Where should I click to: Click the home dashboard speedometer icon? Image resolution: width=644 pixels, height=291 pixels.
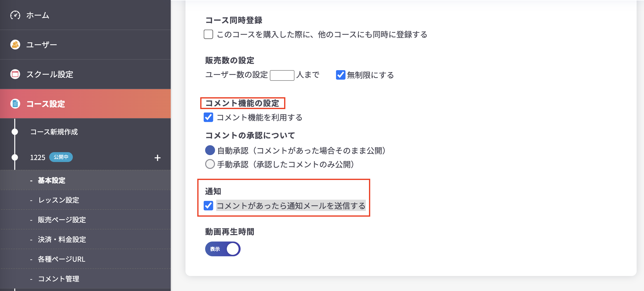click(15, 15)
